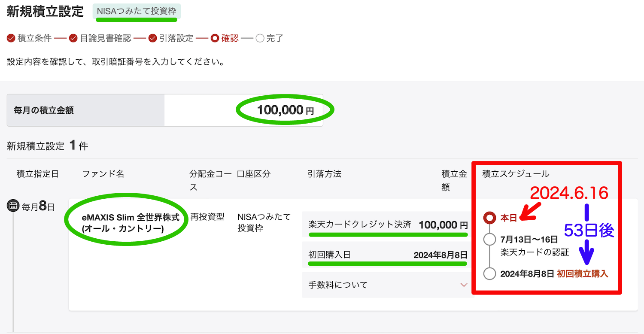644x334 pixels.
Task: Click the 目論見書確認 step check icon
Action: [73, 38]
